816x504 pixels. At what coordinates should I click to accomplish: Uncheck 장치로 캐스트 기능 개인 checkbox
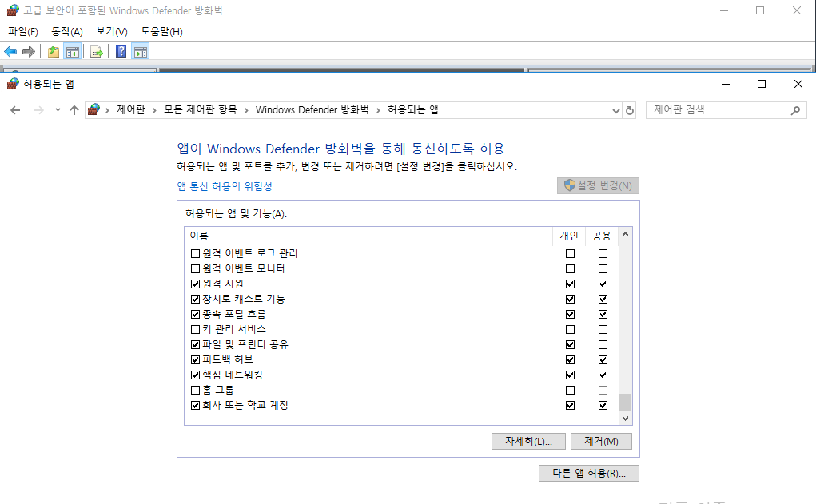coord(571,299)
